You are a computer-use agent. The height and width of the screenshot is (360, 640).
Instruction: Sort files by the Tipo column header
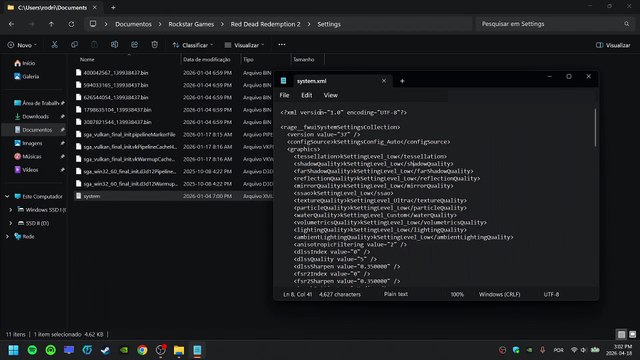click(248, 60)
